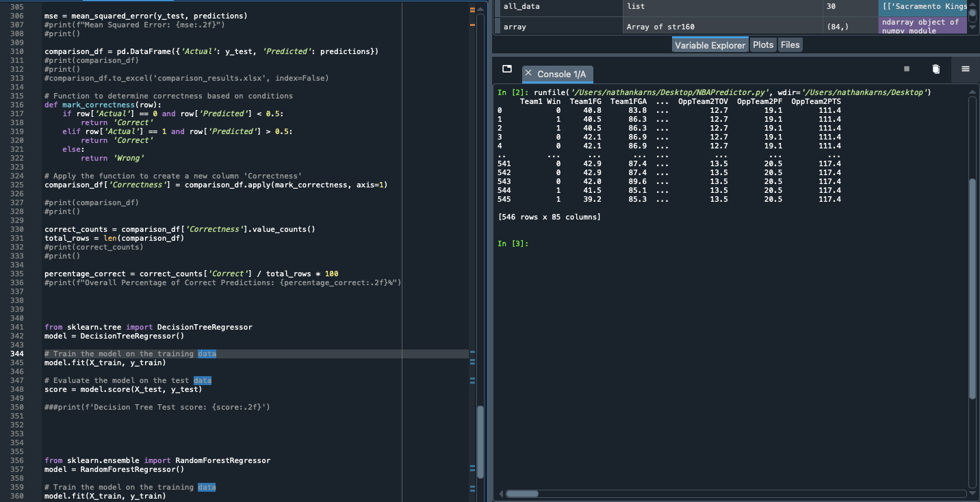Click the In [3] console input prompt

tap(513, 243)
